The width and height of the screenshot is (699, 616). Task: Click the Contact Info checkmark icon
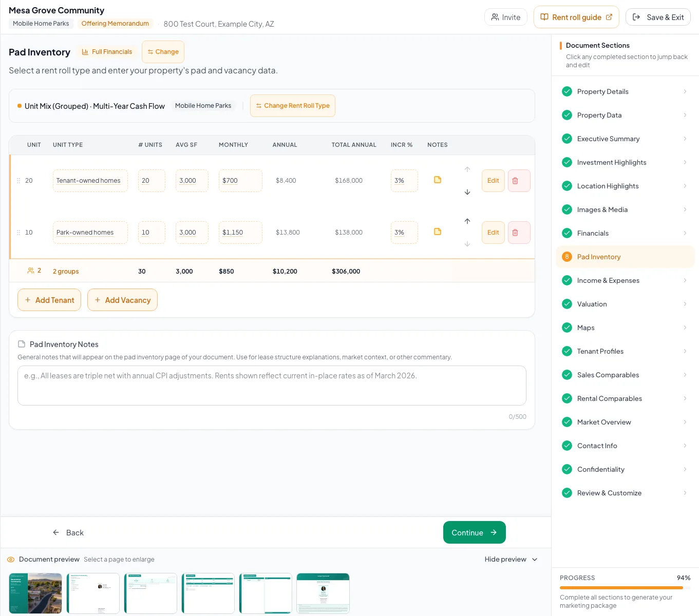(567, 446)
